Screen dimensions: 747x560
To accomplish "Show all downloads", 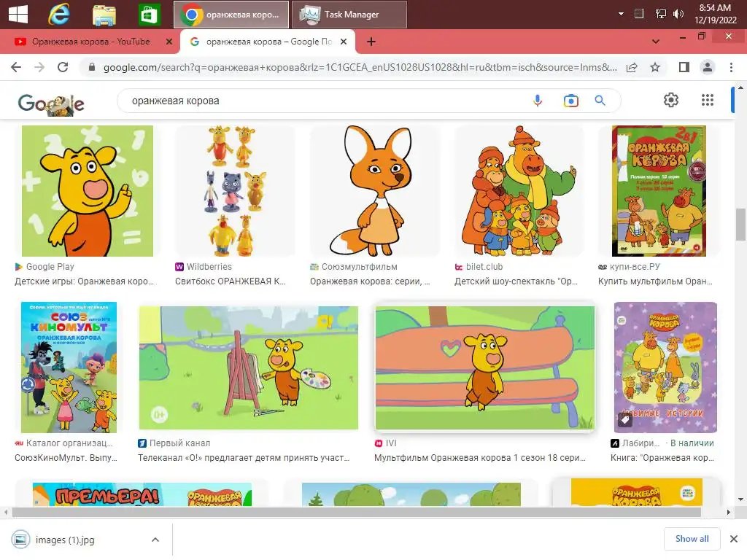I will click(692, 539).
